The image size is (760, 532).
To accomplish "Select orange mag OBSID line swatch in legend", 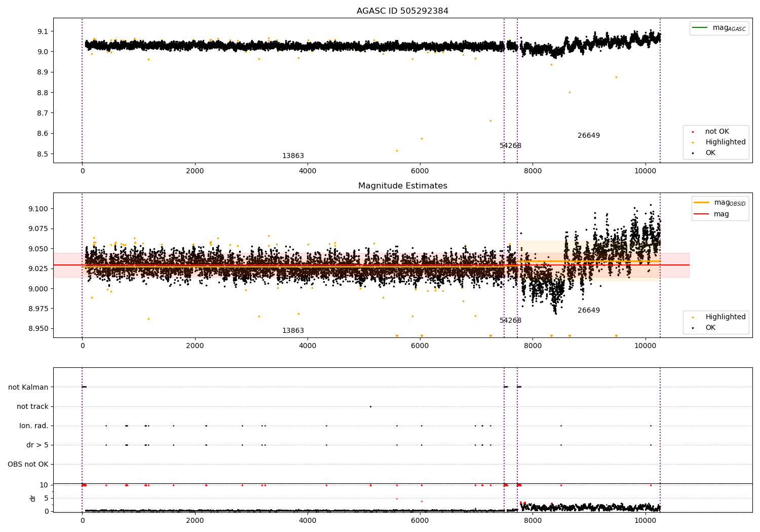I will point(702,202).
